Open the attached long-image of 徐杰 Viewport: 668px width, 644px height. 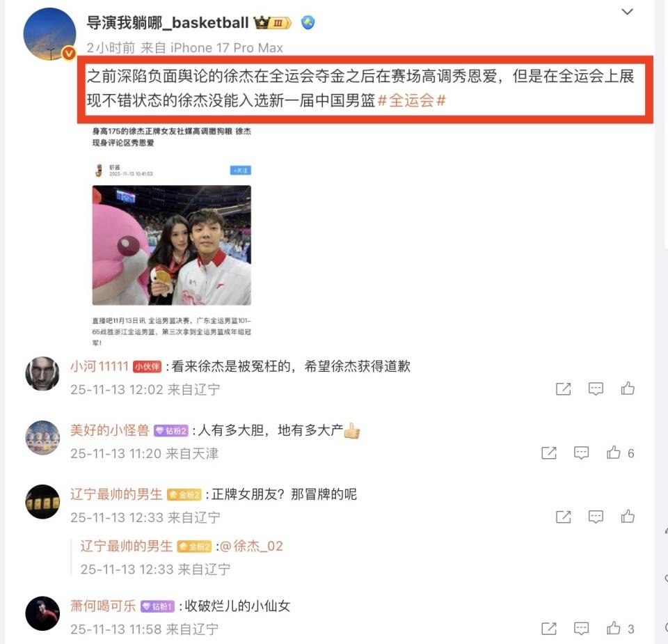171,236
